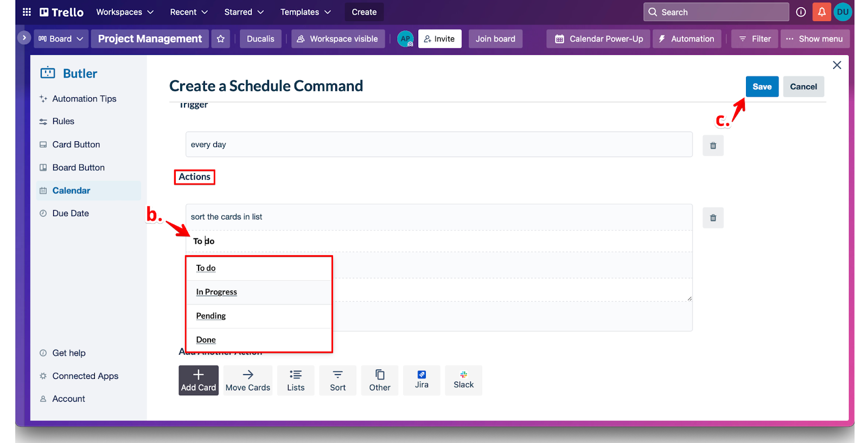Select the Add Card action type
The height and width of the screenshot is (443, 868).
[199, 380]
